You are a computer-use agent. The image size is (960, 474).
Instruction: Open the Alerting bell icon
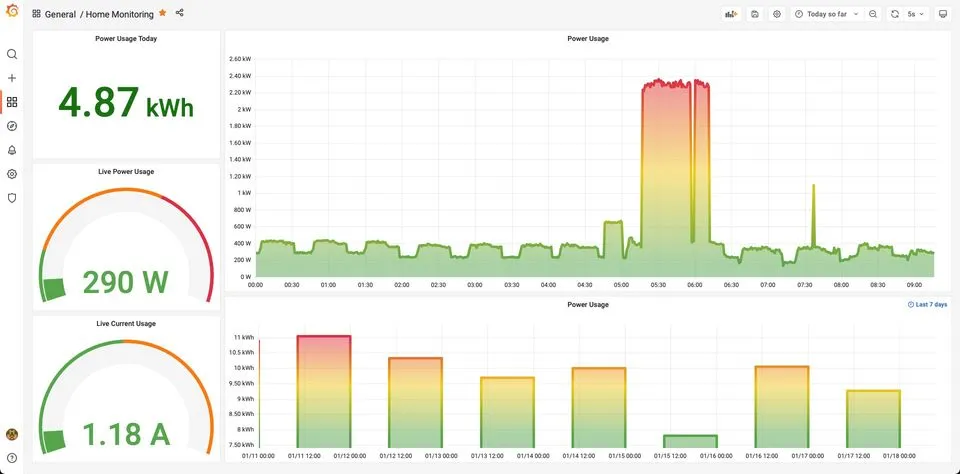click(12, 150)
